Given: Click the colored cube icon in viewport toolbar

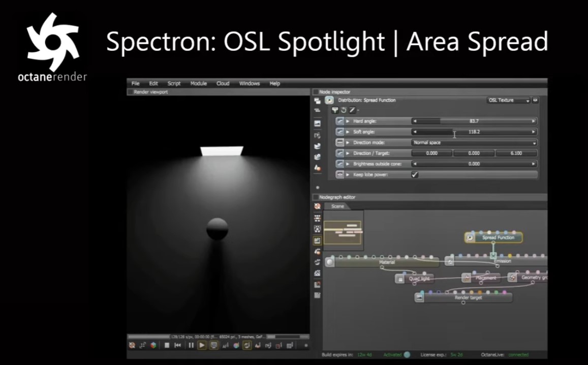Looking at the screenshot, I should click(153, 345).
